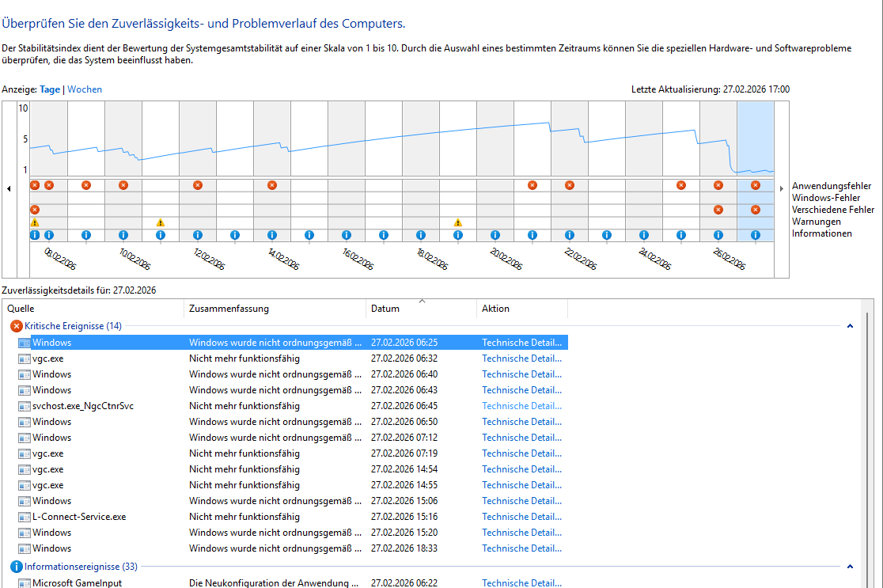Click application error icon for 21.02.2026
The image size is (883, 588).
click(532, 185)
